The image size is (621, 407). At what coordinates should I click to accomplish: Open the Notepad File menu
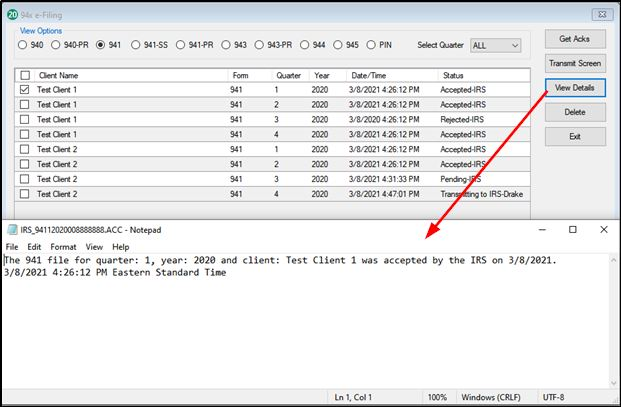point(12,246)
